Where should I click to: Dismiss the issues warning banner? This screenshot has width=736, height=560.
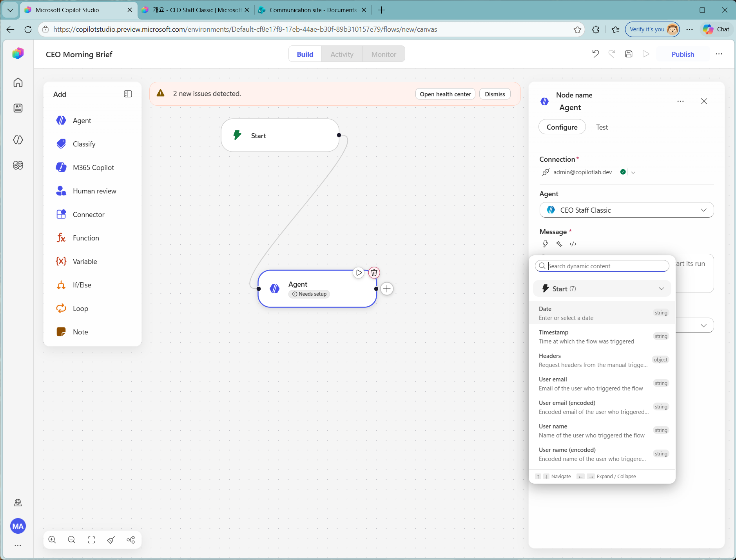495,94
